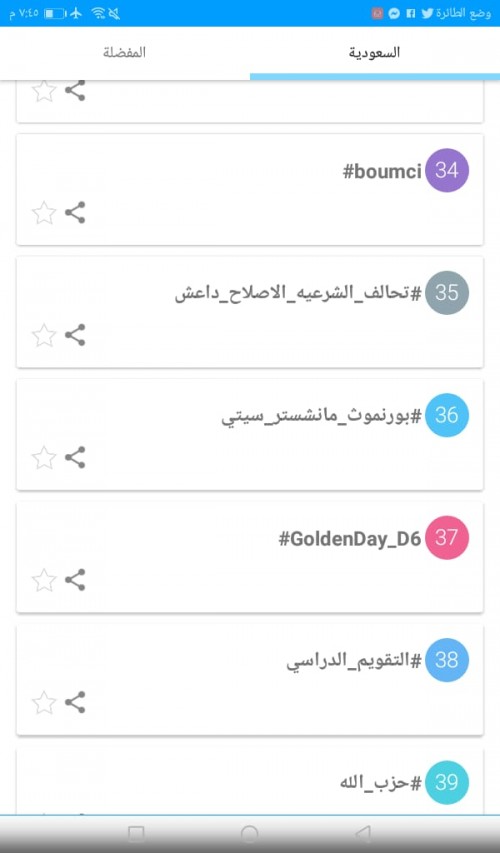
Task: Open the #GoldenDay_D6 hashtag
Action: [x=350, y=539]
